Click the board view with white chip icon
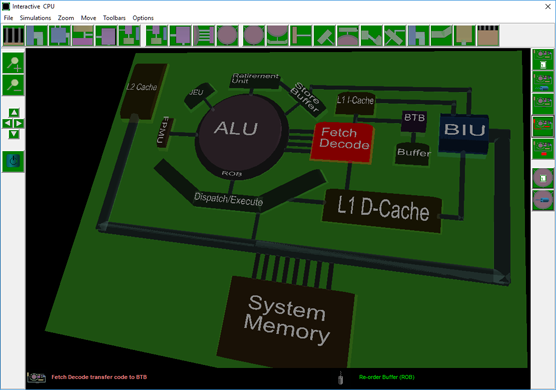Image resolution: width=556 pixels, height=390 pixels. click(543, 60)
